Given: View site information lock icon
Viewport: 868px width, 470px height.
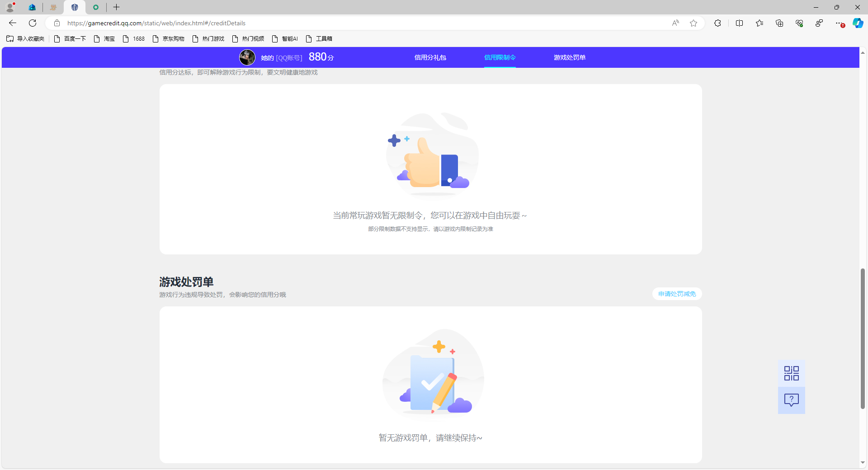Looking at the screenshot, I should coord(57,23).
